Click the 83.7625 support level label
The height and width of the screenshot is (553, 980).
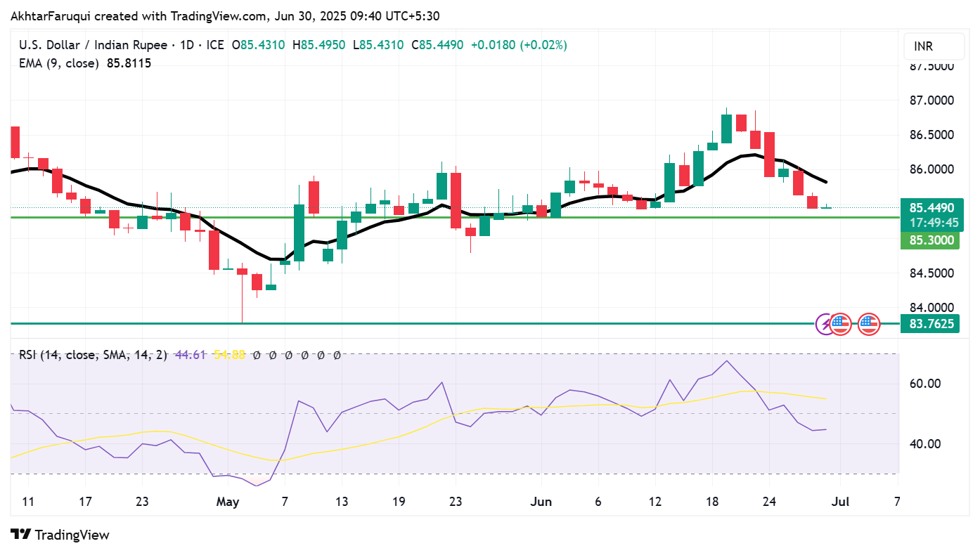coord(930,324)
